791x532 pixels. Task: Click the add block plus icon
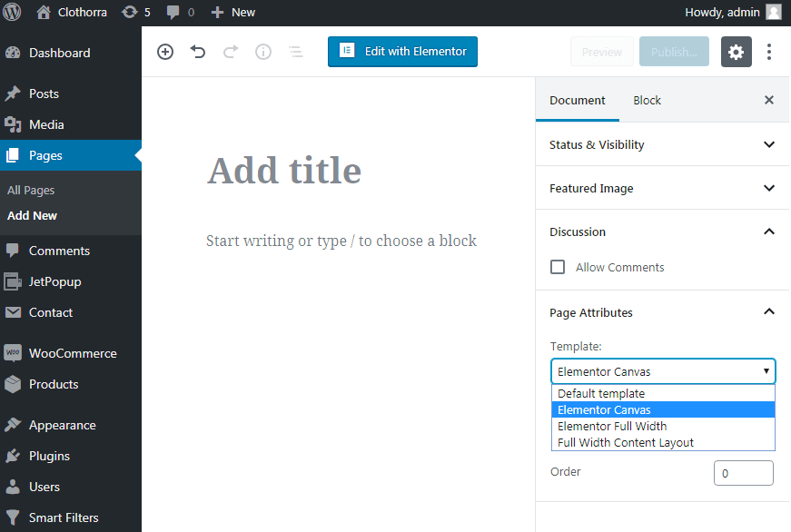pos(165,52)
